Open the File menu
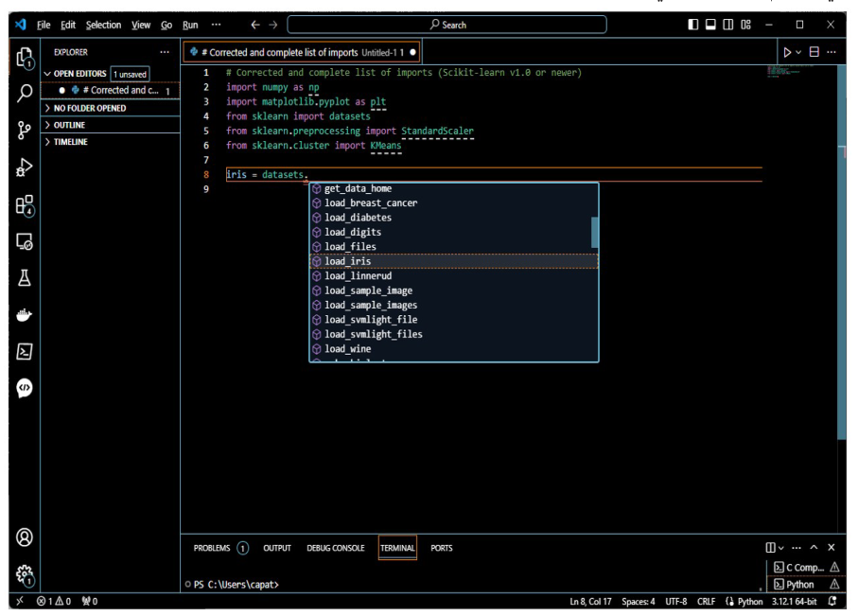This screenshot has width=858, height=616. click(44, 25)
